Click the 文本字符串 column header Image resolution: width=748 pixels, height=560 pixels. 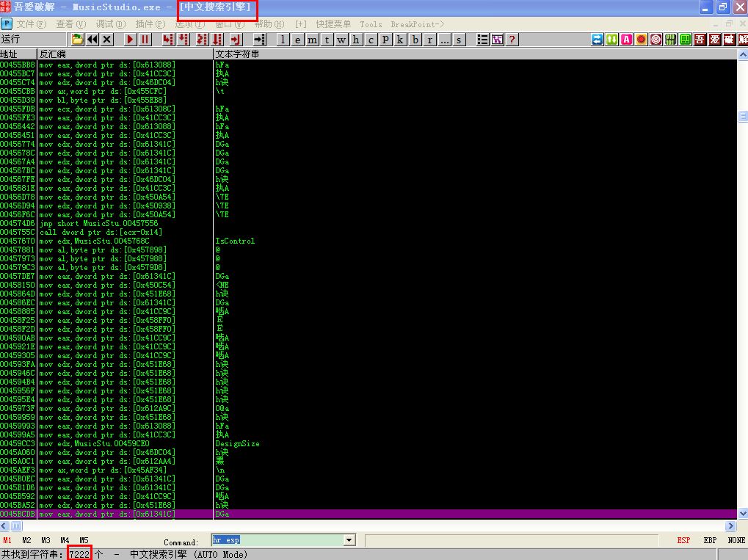tap(475, 54)
